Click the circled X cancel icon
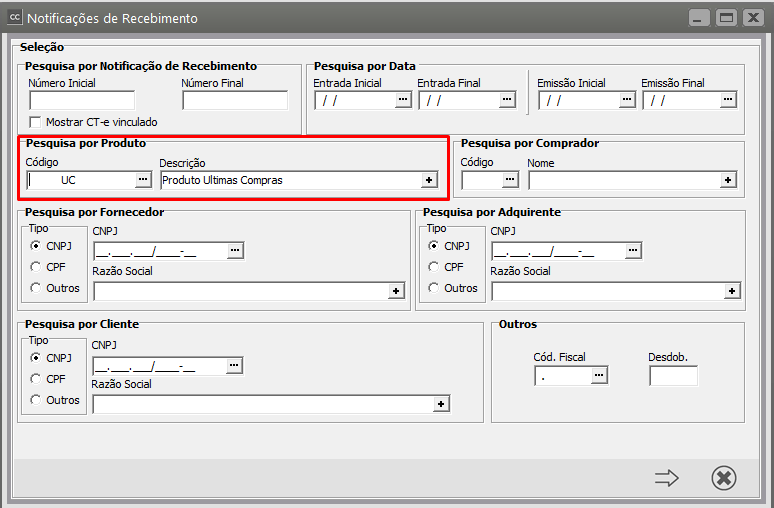 [724, 479]
